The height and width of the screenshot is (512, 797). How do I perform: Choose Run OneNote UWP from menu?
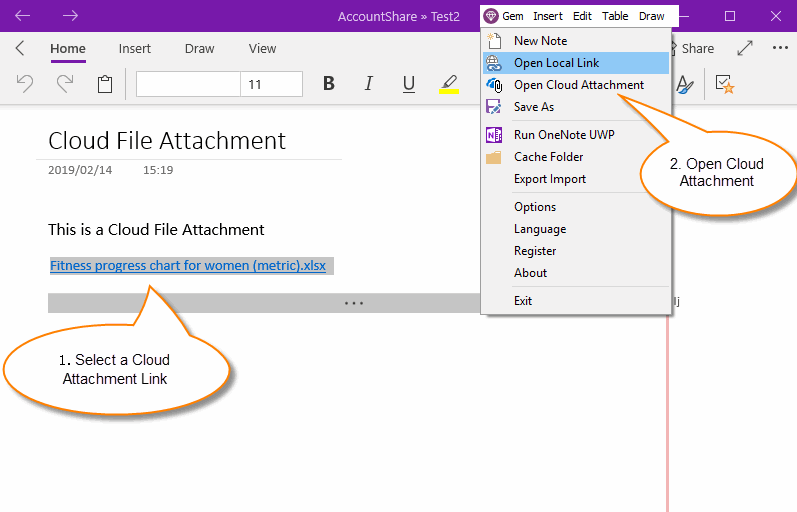tap(562, 135)
